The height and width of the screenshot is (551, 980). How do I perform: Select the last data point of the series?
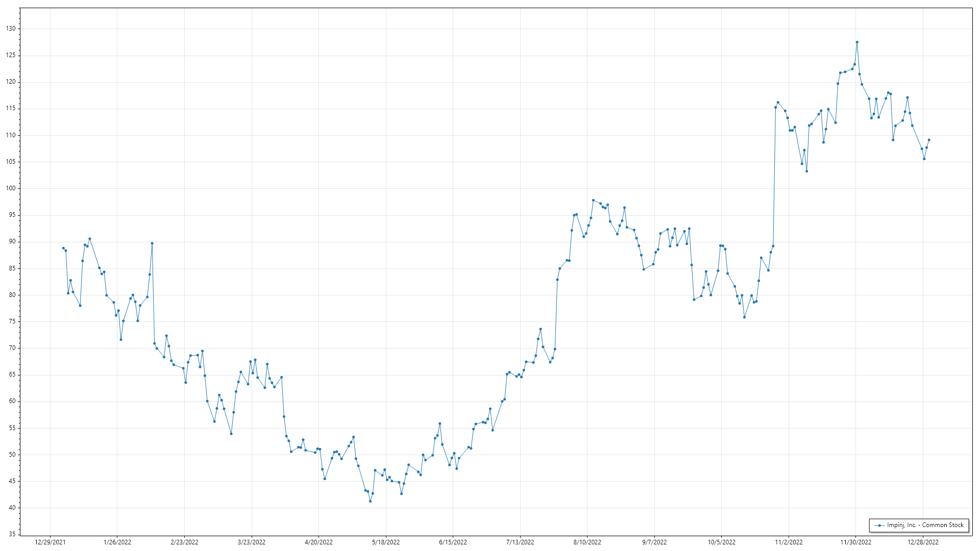tap(929, 140)
